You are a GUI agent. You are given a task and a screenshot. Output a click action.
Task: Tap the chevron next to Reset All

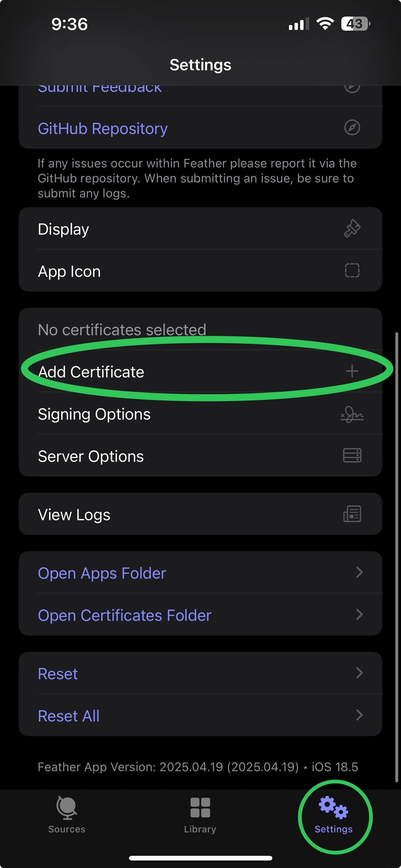(x=359, y=715)
